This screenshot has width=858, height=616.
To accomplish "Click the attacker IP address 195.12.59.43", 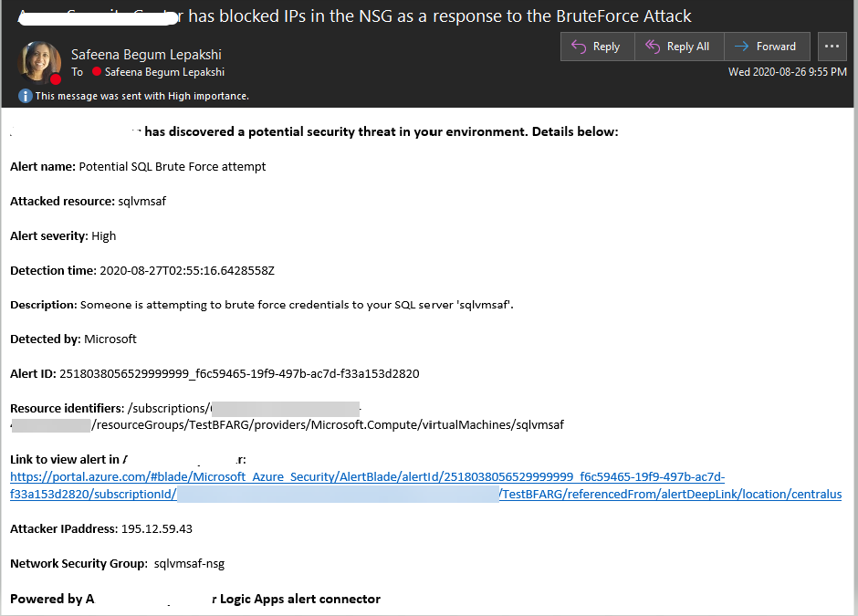I will (156, 528).
